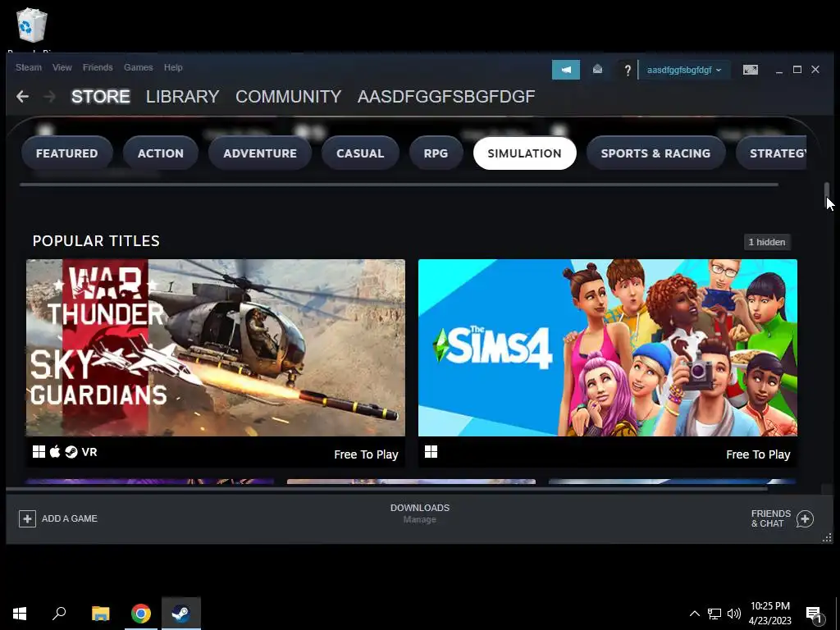Image resolution: width=840 pixels, height=630 pixels.
Task: Click the forward navigation arrow
Action: (49, 97)
